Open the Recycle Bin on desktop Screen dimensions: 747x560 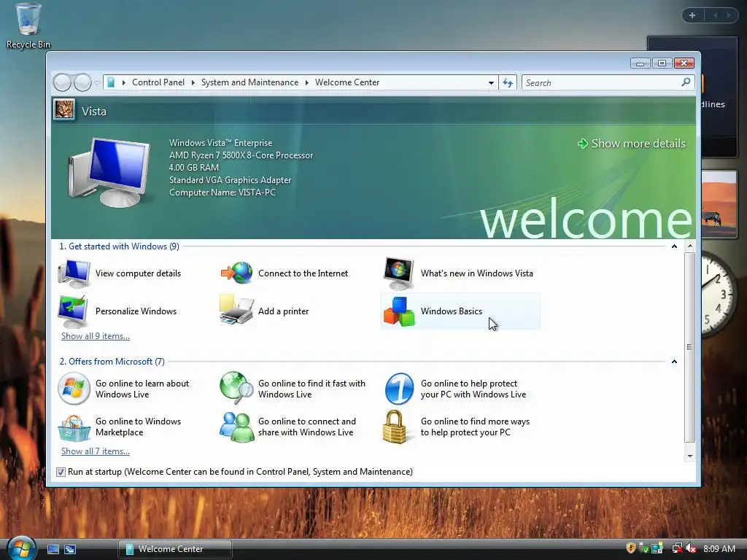click(x=28, y=26)
